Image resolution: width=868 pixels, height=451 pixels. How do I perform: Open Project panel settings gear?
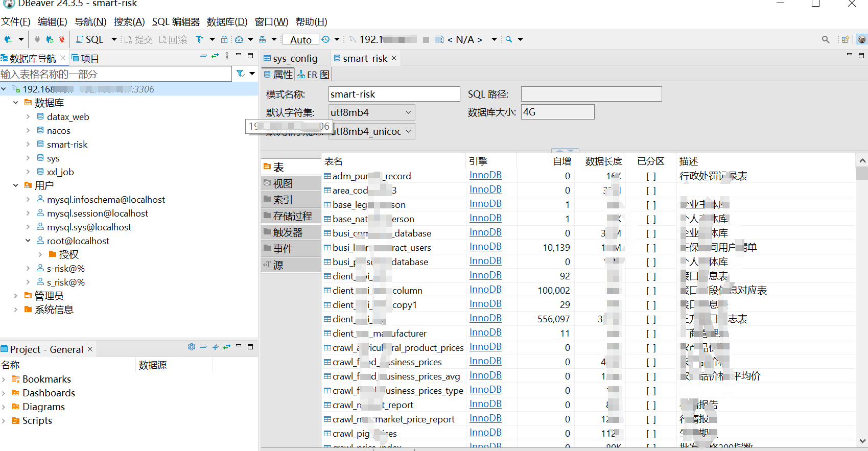192,347
